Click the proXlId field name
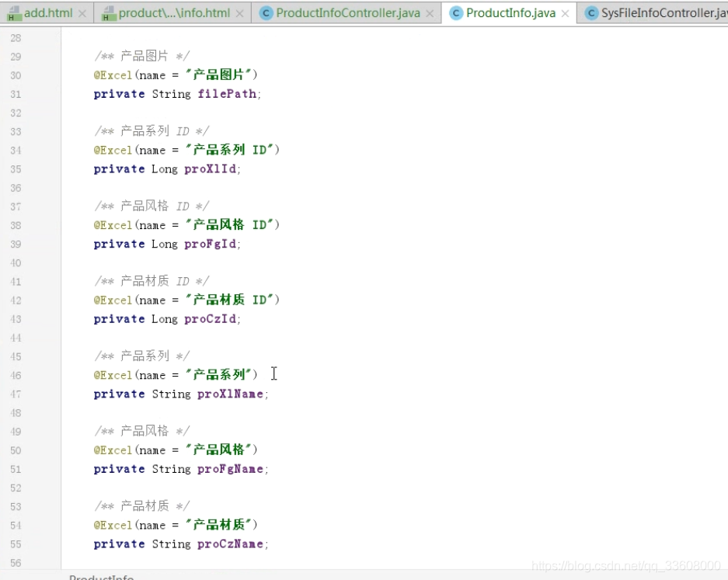728x580 pixels. 211,169
